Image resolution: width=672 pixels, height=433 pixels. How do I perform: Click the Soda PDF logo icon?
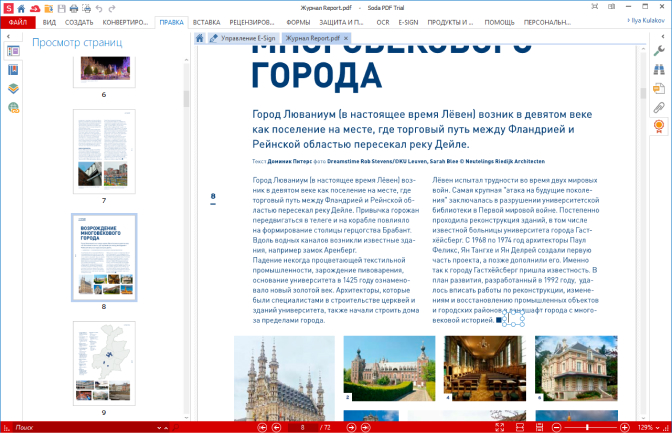[x=8, y=8]
